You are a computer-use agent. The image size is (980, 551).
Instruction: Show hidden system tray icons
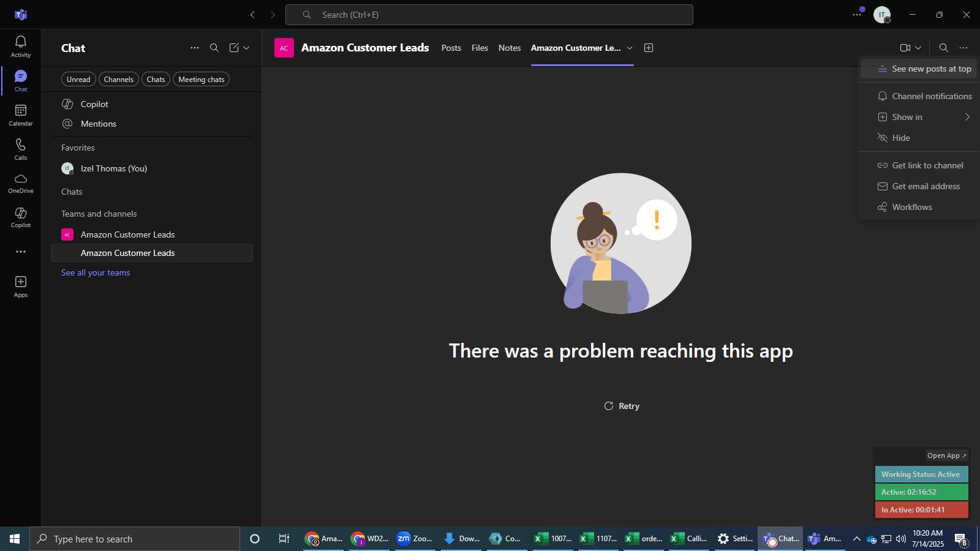(857, 539)
